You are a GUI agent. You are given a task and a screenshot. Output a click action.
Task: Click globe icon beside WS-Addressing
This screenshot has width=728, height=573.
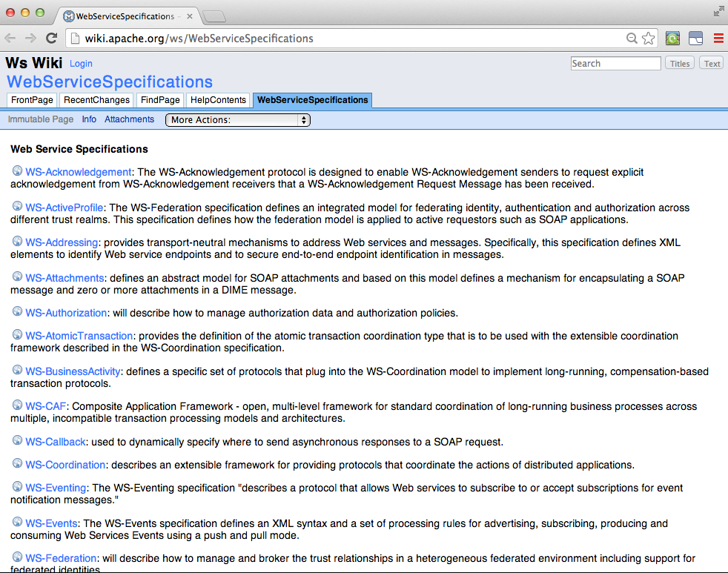pos(17,241)
